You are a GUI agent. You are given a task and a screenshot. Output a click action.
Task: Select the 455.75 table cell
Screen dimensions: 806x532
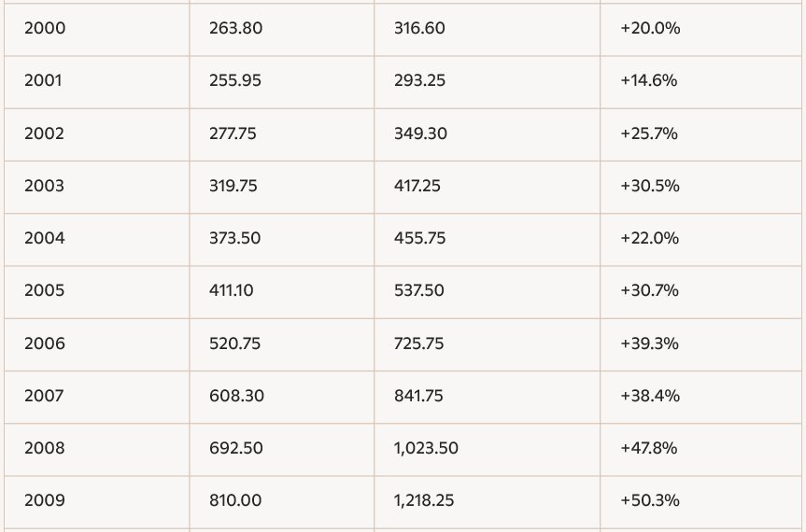[419, 238]
